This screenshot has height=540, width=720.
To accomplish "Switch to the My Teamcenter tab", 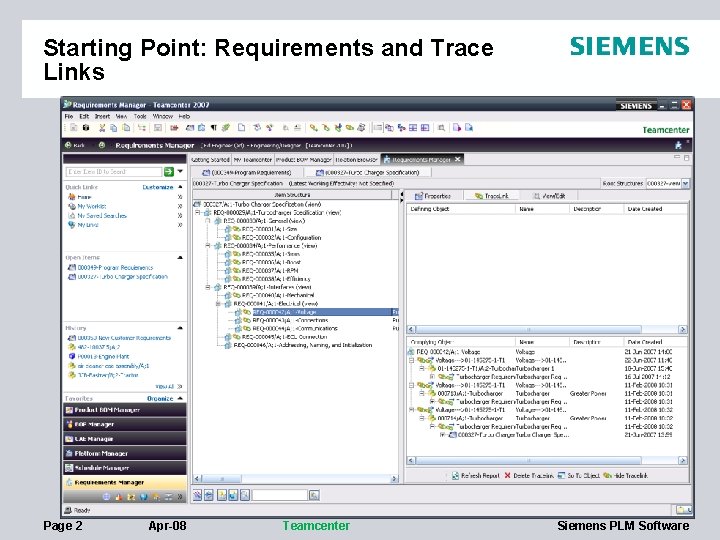I will click(x=253, y=159).
